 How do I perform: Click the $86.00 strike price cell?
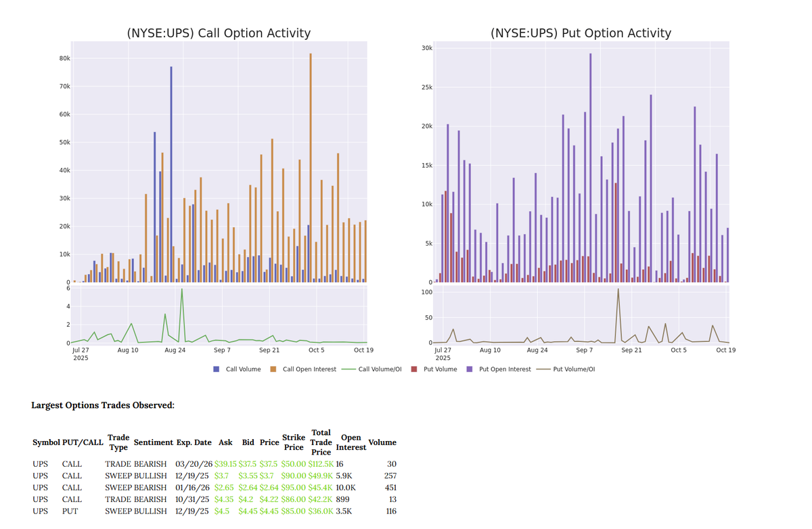(294, 499)
